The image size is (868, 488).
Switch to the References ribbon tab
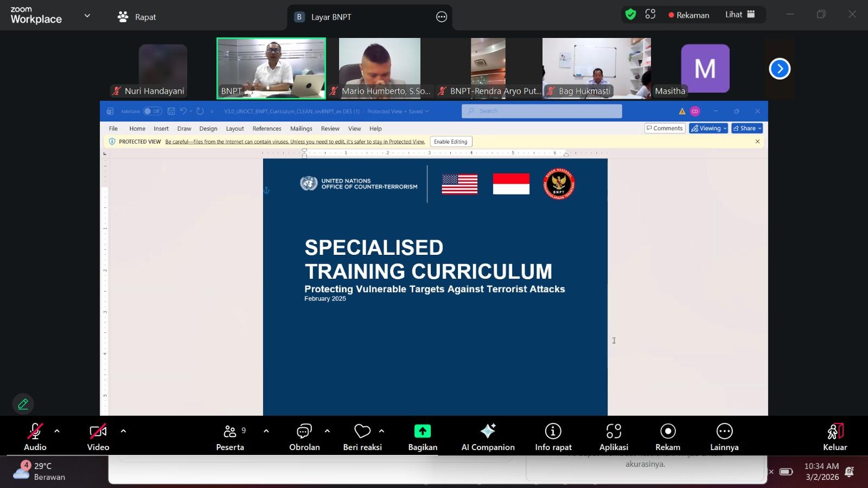[266, 129]
